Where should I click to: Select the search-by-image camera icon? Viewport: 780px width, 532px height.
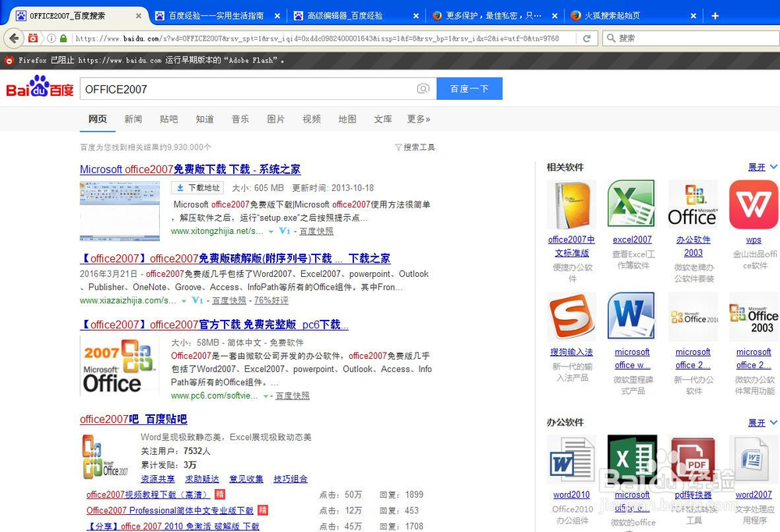424,88
